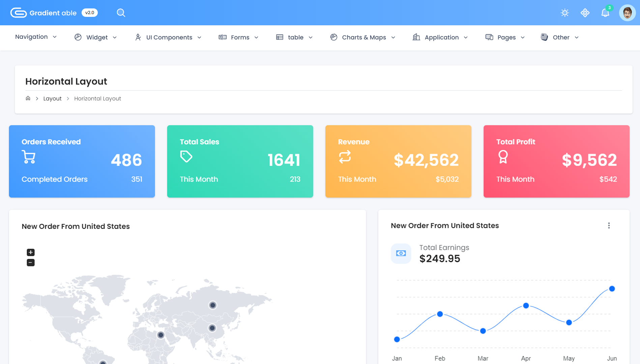Open the earnings chart three-dot menu
Viewport: 640px width, 364px height.
tap(609, 226)
